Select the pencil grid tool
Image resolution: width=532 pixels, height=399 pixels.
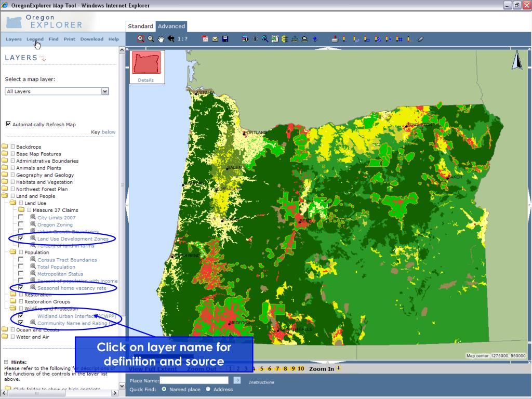click(x=400, y=39)
